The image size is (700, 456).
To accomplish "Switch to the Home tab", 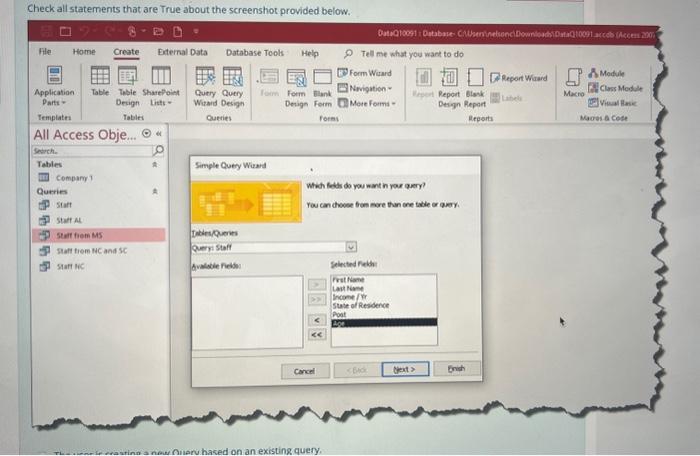I will [x=84, y=52].
